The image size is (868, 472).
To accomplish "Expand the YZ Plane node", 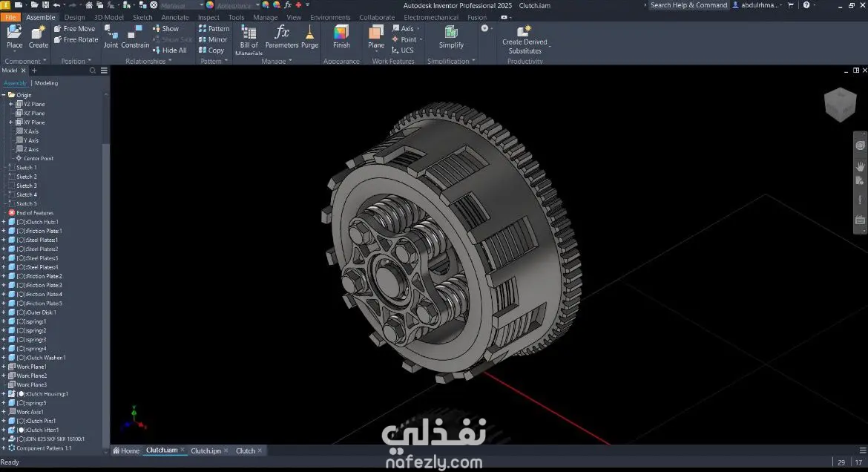I will coord(10,104).
